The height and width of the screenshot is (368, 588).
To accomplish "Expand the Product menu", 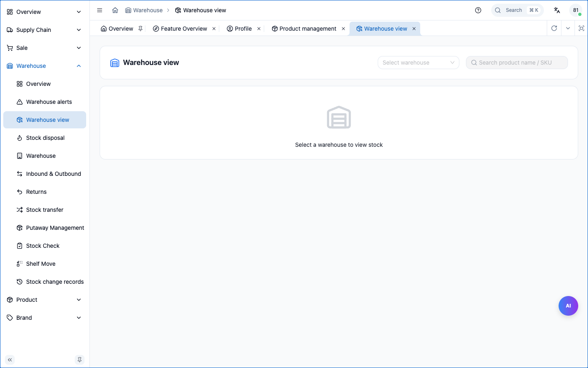I will [x=45, y=300].
